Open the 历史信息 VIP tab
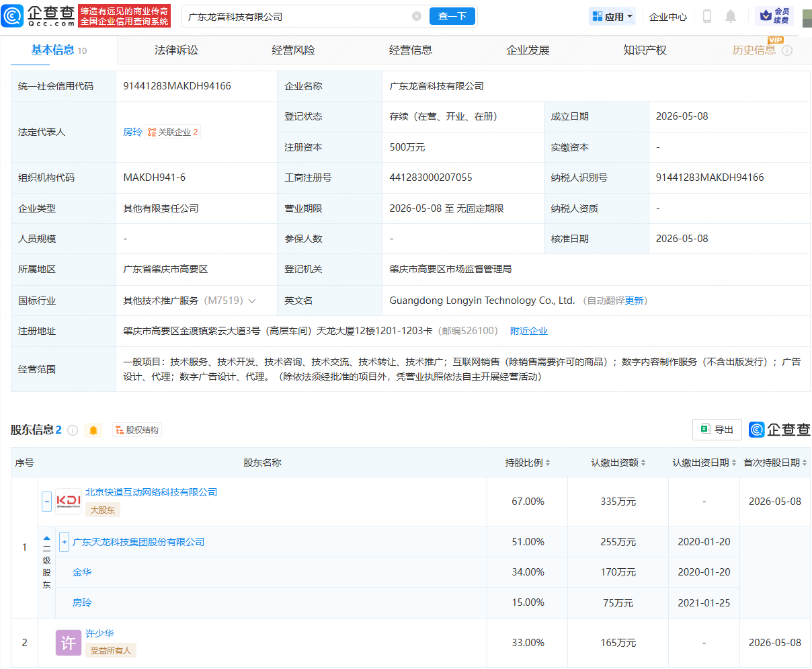The height and width of the screenshot is (669, 812). (x=754, y=50)
